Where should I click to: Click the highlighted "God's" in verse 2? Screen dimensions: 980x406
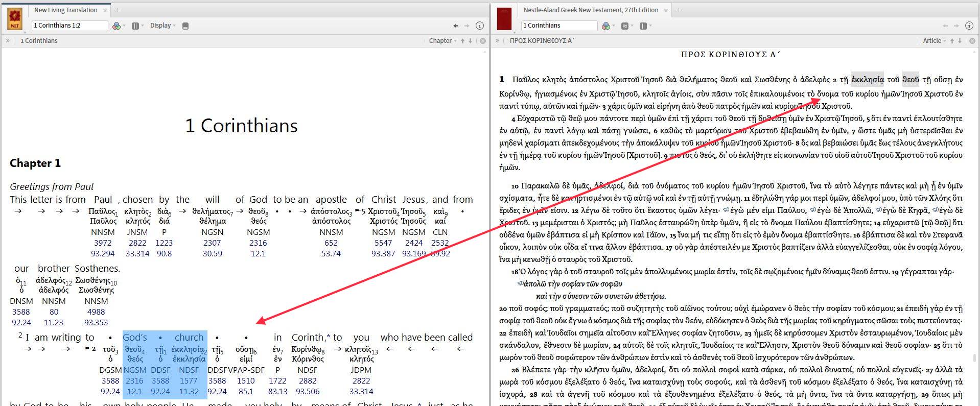135,338
